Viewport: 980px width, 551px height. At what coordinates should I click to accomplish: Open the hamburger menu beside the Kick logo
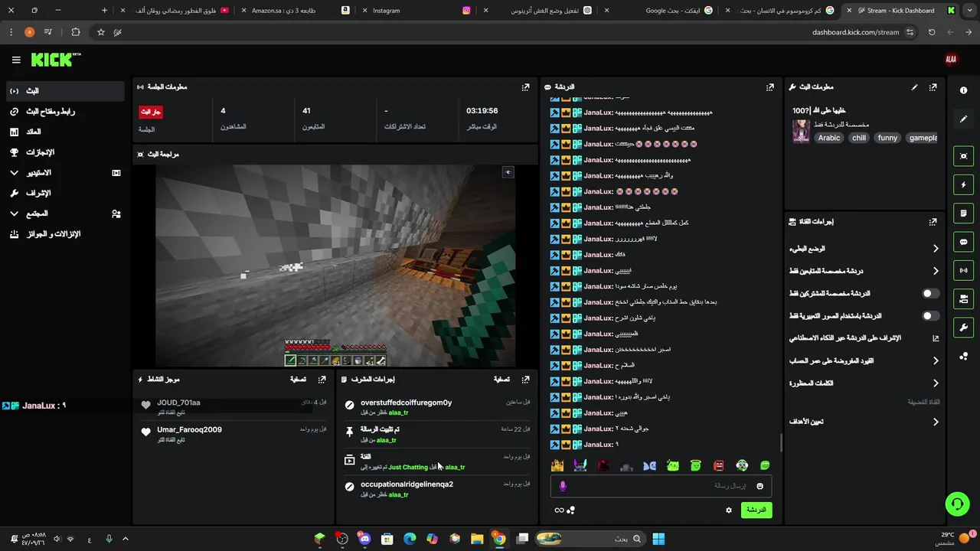(16, 60)
